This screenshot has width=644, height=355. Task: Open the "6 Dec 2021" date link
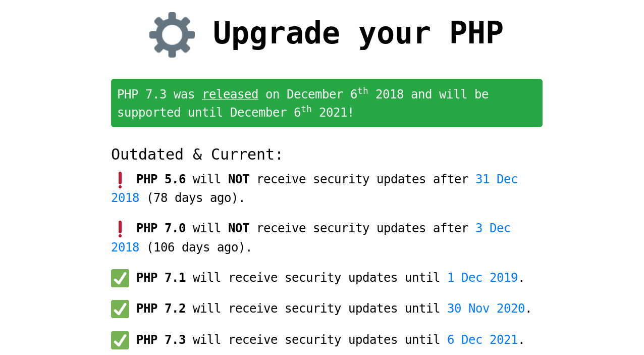click(482, 340)
